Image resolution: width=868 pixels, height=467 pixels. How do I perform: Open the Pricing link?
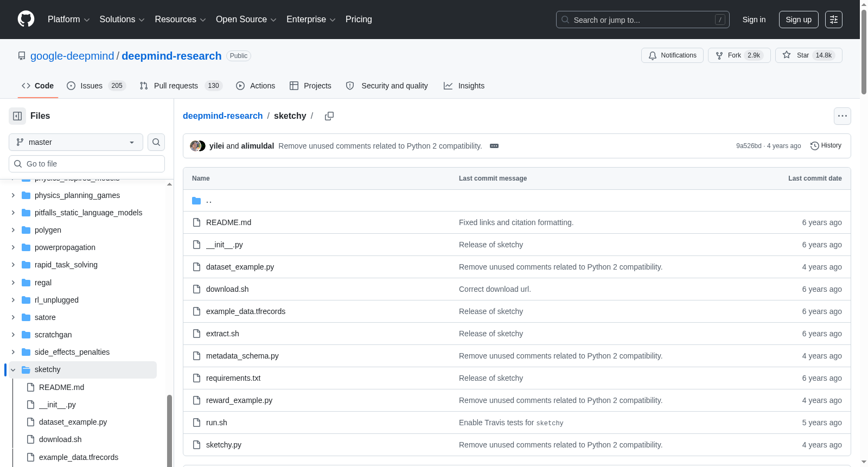[359, 20]
